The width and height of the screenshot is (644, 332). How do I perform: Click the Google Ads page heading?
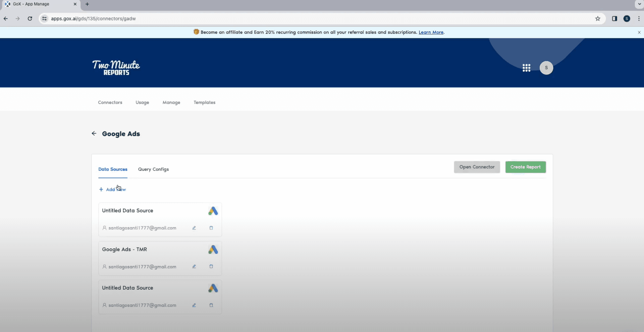[x=121, y=134]
